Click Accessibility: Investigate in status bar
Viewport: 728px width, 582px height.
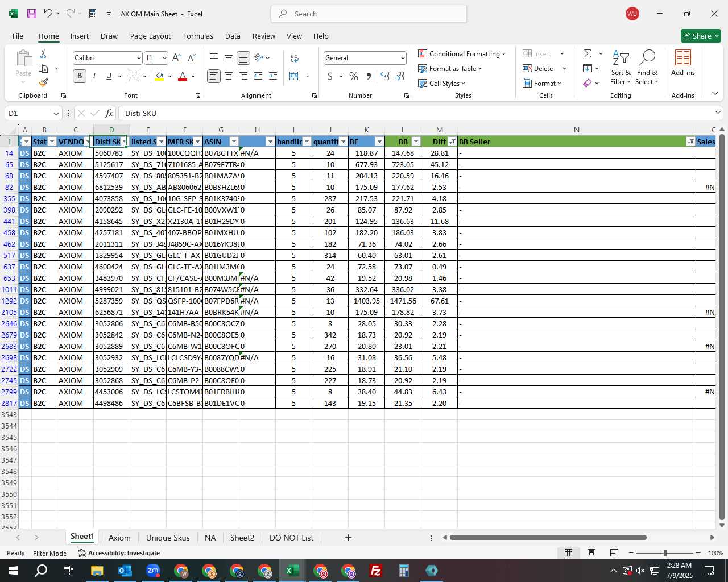(119, 553)
